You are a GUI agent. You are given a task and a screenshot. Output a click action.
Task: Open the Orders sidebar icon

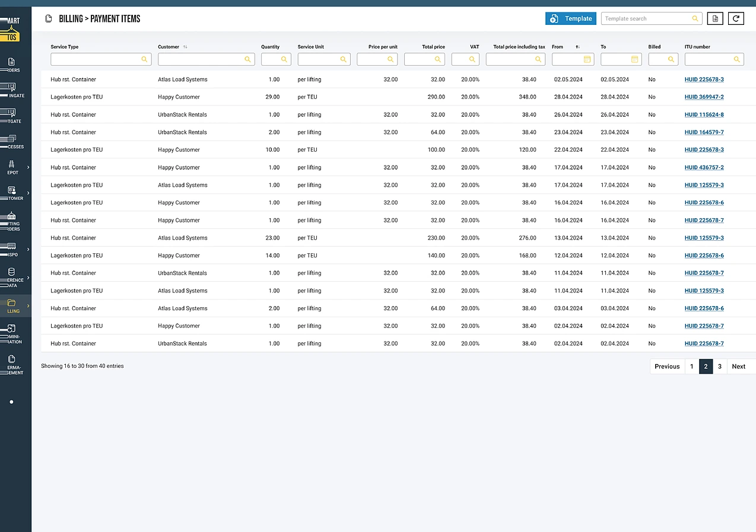(12, 62)
